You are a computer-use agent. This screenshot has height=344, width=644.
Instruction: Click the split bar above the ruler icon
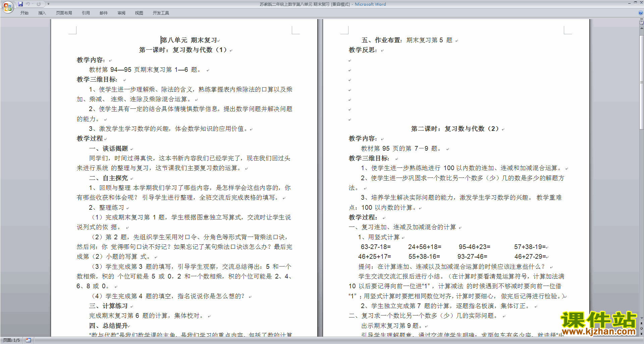pyautogui.click(x=641, y=19)
